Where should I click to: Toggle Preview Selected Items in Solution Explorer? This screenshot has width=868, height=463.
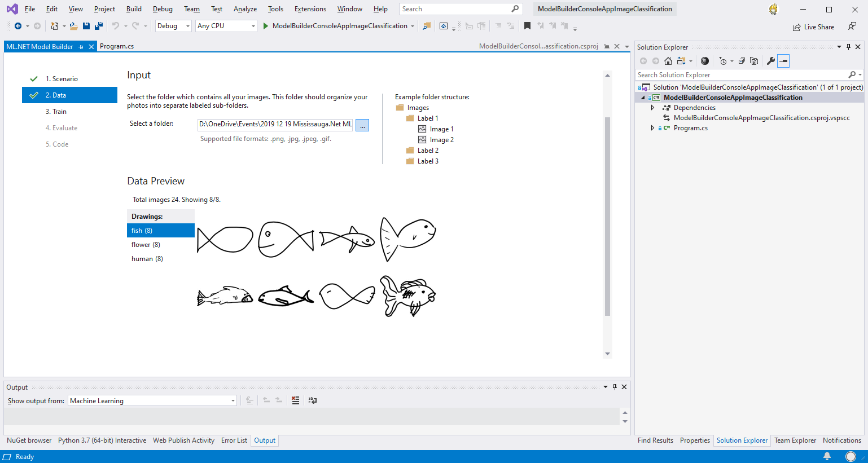pos(783,61)
